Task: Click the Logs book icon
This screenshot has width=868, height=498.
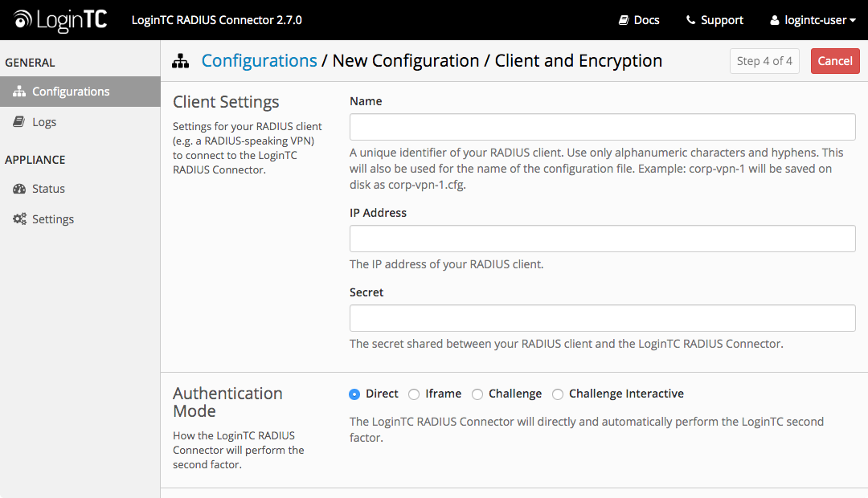Action: (19, 122)
